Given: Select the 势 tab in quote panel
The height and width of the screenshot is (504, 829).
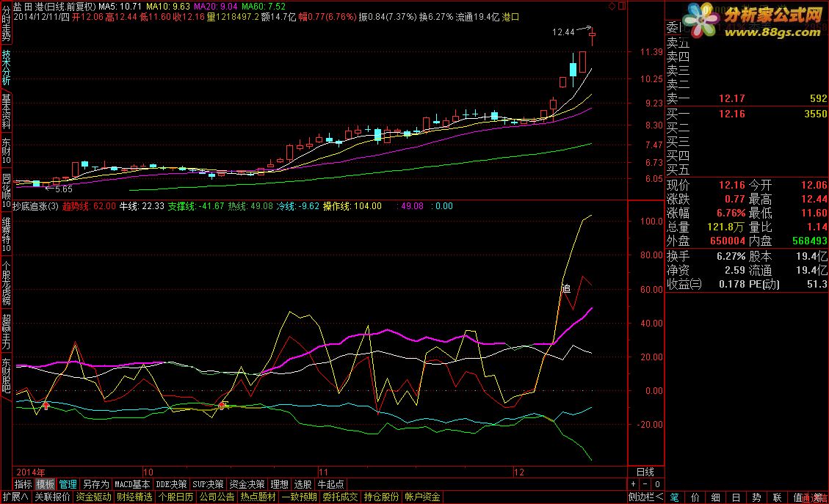Looking at the screenshot, I should 756,497.
